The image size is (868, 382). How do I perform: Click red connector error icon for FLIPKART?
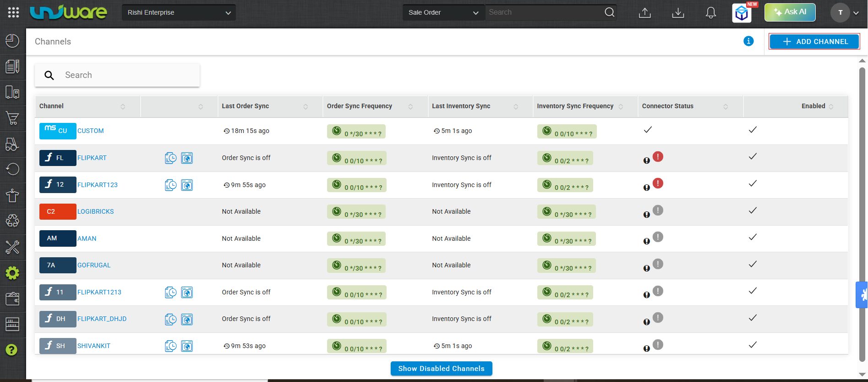[x=658, y=156]
